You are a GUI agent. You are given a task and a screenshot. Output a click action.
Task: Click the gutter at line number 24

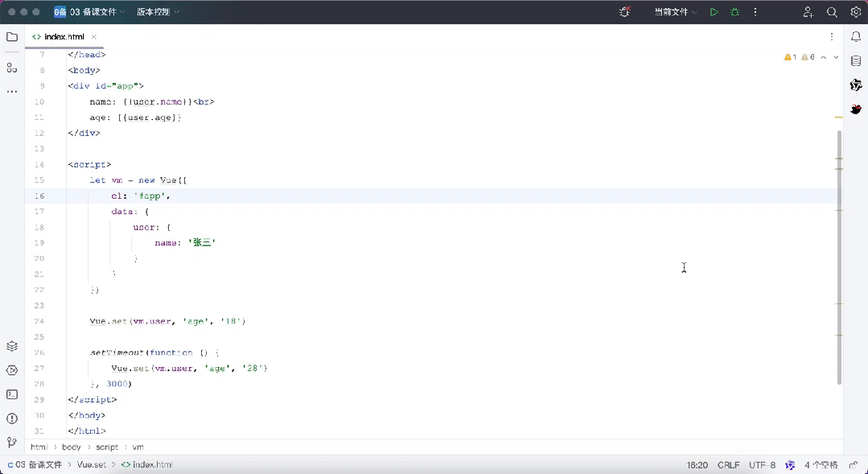pos(38,321)
